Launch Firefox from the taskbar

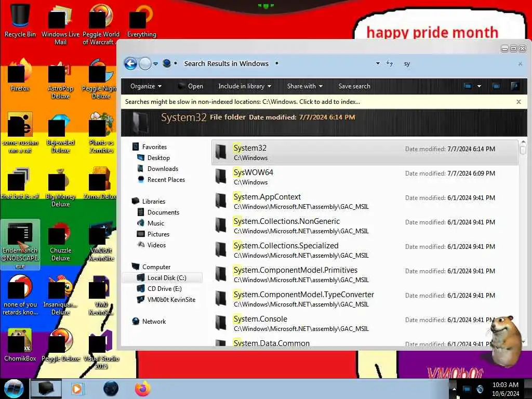(x=143, y=389)
